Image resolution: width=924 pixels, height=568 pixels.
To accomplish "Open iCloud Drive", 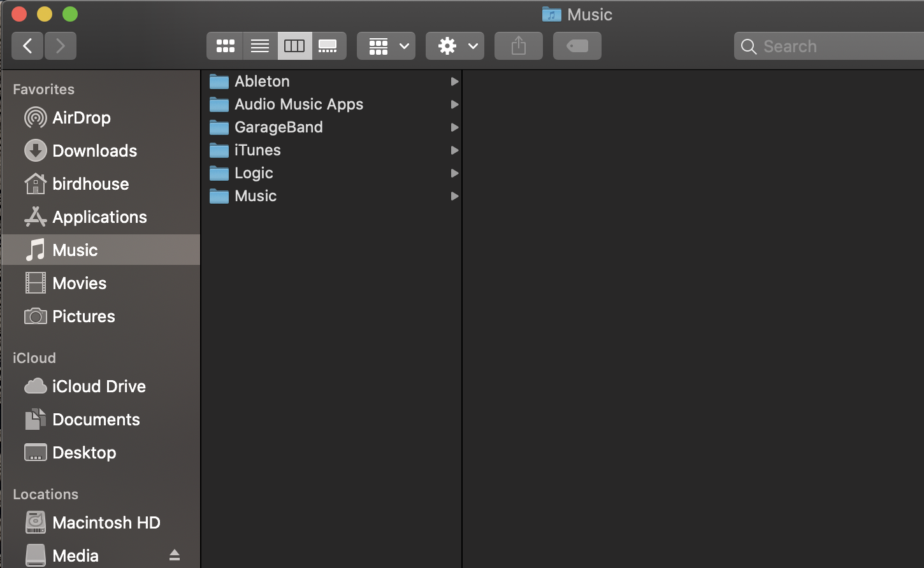I will (101, 387).
